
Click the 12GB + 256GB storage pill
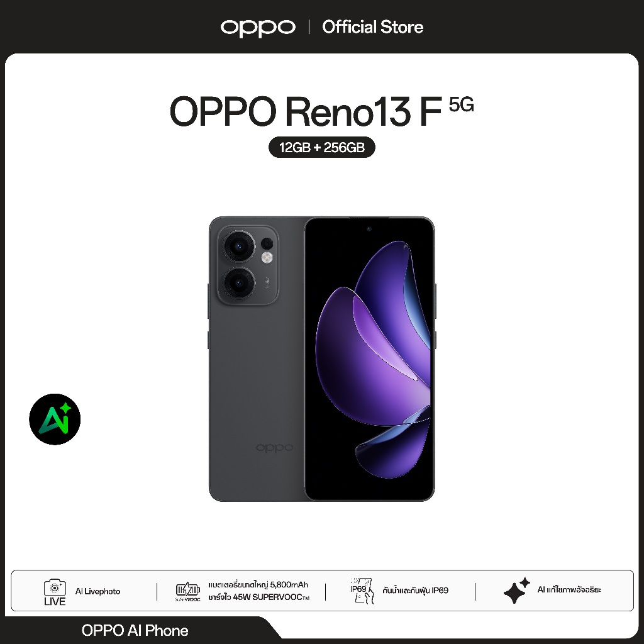click(x=321, y=147)
